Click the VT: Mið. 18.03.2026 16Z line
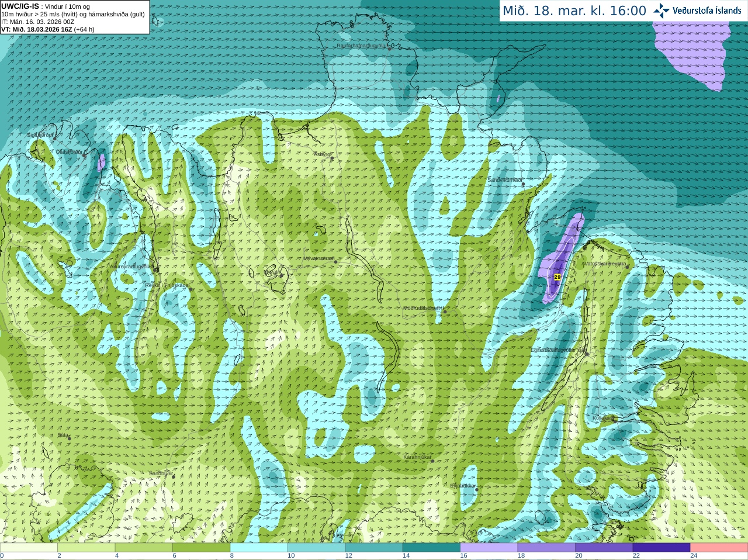The image size is (748, 560). click(x=48, y=29)
